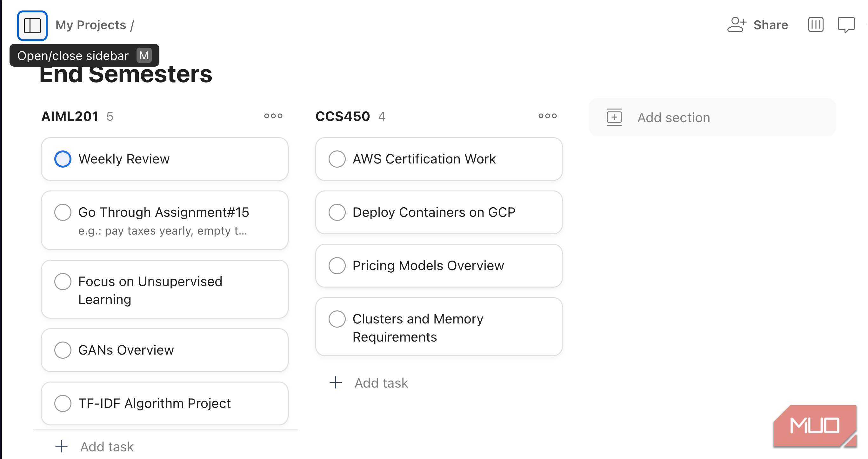Image resolution: width=868 pixels, height=459 pixels.
Task: Click plus icon under CCS450 column
Action: 336,382
